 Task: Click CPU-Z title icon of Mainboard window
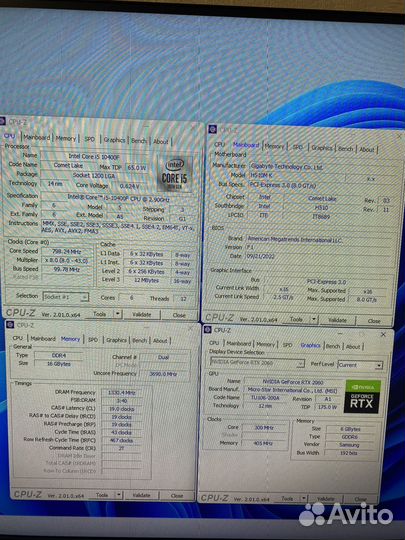tap(212, 129)
